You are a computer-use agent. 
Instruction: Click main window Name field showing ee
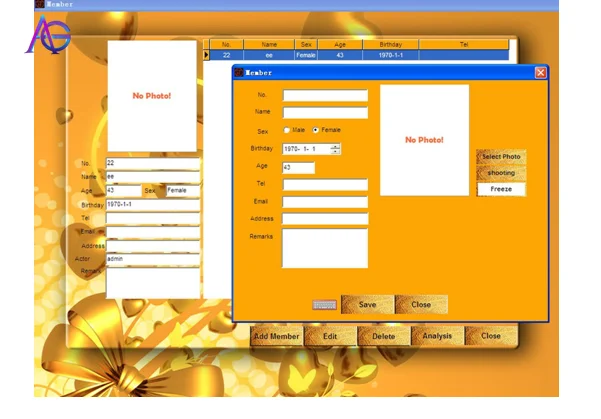coord(153,177)
